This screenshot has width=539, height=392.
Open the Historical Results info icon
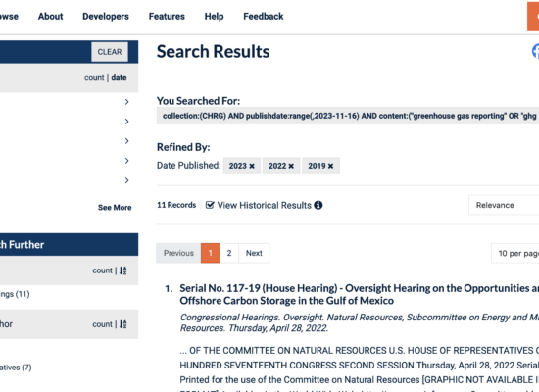(318, 205)
